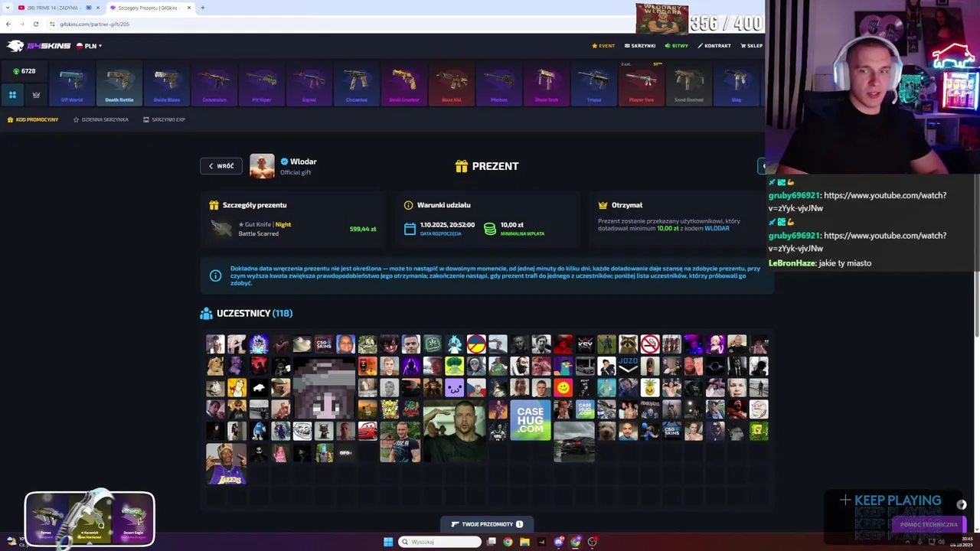This screenshot has width=980, height=551.
Task: Open the Skull Crusher drop item
Action: pyautogui.click(x=404, y=84)
